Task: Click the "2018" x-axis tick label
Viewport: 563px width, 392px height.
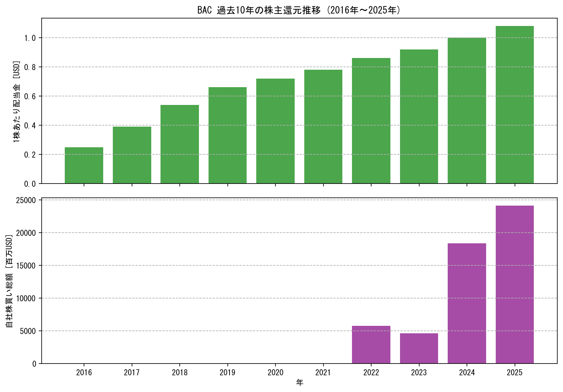Action: click(180, 372)
